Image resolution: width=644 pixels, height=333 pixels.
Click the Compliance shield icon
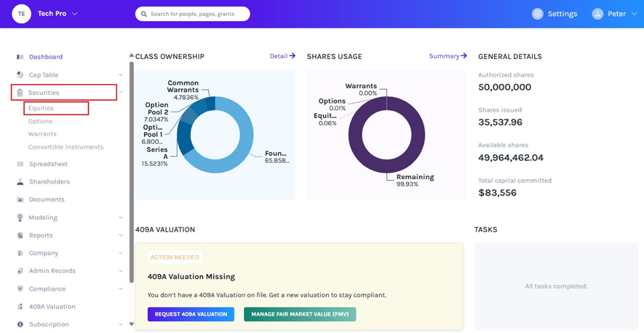20,289
